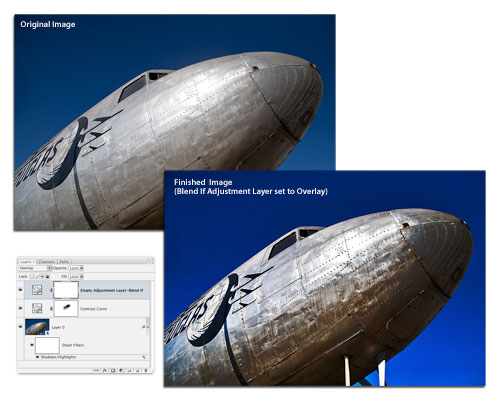Switch to the Channels tab
500x401 pixels.
pyautogui.click(x=47, y=262)
